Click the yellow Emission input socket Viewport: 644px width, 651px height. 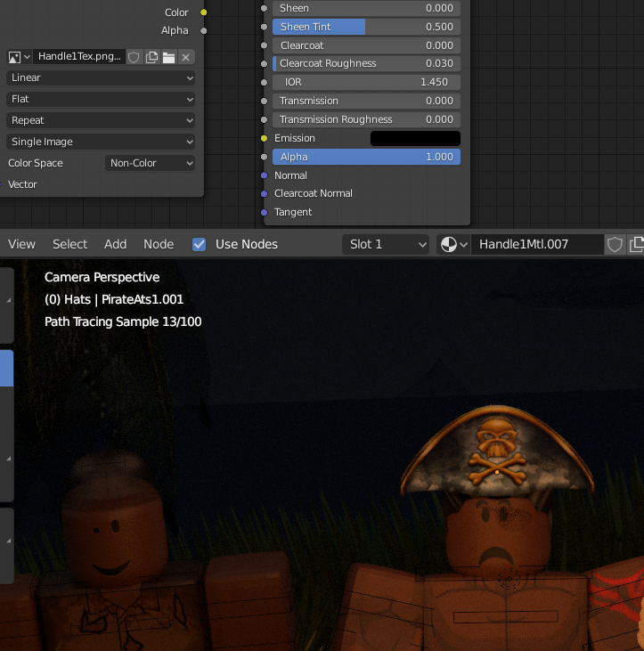(x=264, y=138)
